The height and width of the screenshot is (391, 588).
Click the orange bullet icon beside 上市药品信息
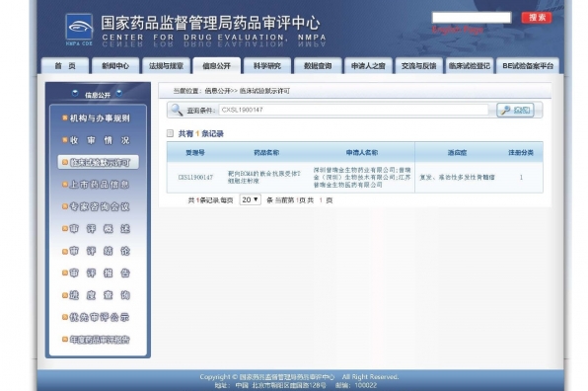pyautogui.click(x=65, y=185)
